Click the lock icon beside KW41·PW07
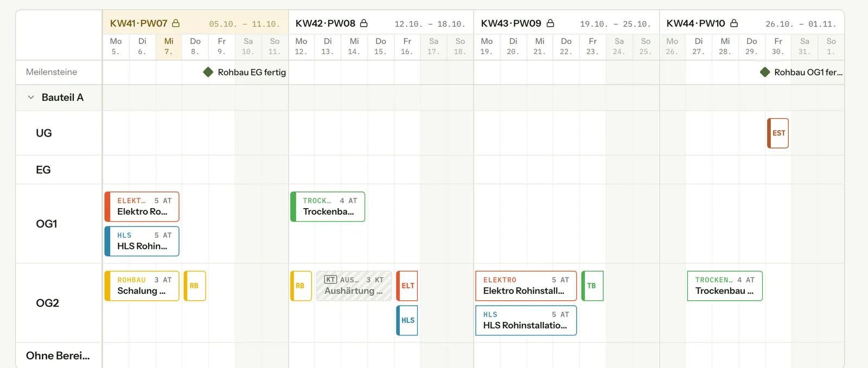868x368 pixels. [176, 23]
